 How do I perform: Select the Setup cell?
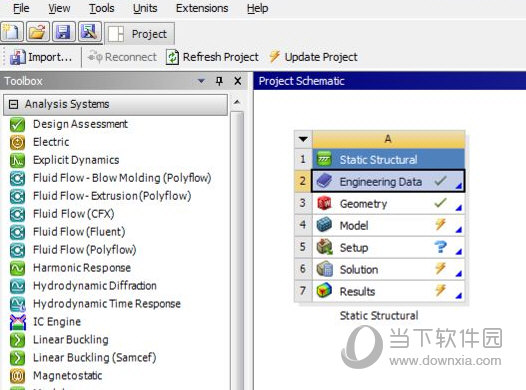pyautogui.click(x=388, y=247)
